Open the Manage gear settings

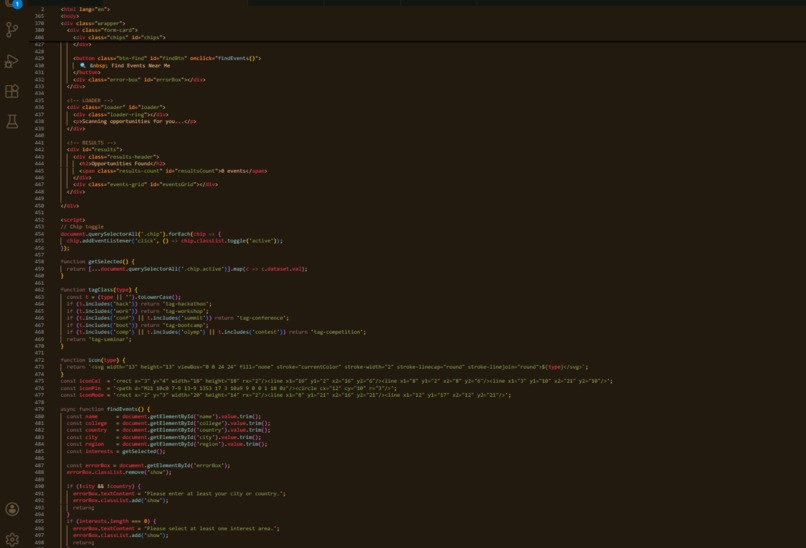(x=12, y=539)
